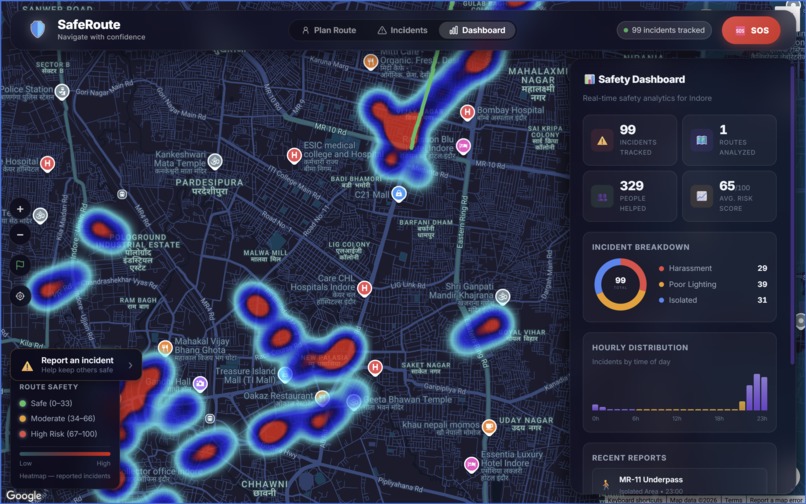This screenshot has height=504, width=806.
Task: Trigger the red SOS button
Action: [751, 30]
